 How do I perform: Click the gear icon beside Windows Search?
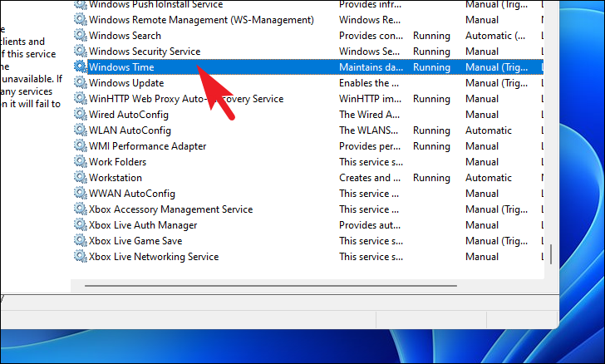tap(81, 35)
